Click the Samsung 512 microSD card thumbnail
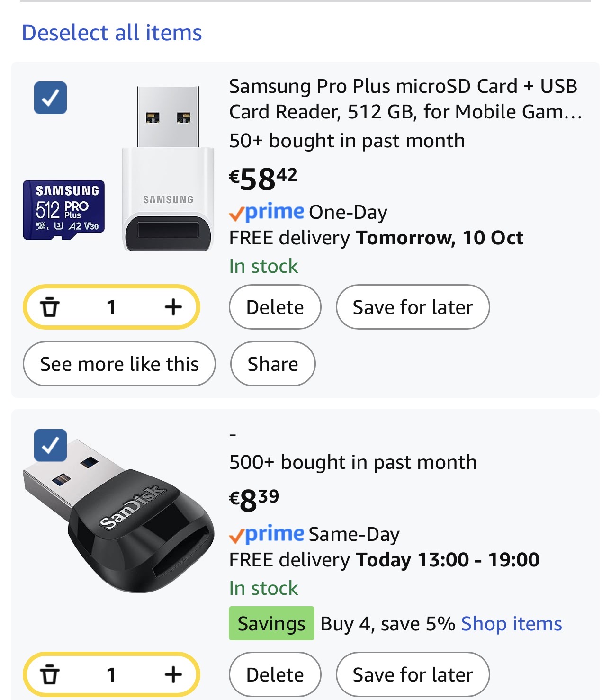The image size is (611, 700). [64, 210]
